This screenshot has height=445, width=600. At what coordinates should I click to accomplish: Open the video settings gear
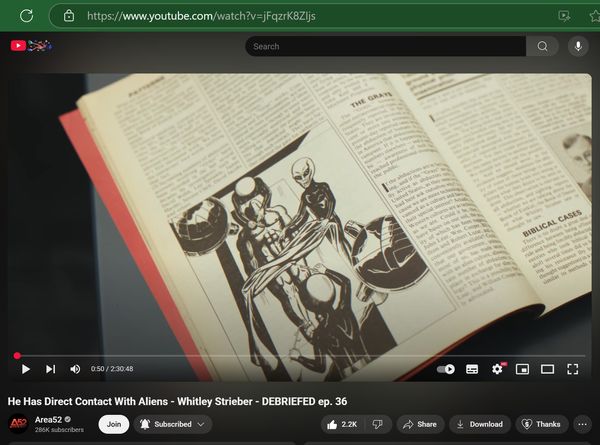click(x=497, y=369)
